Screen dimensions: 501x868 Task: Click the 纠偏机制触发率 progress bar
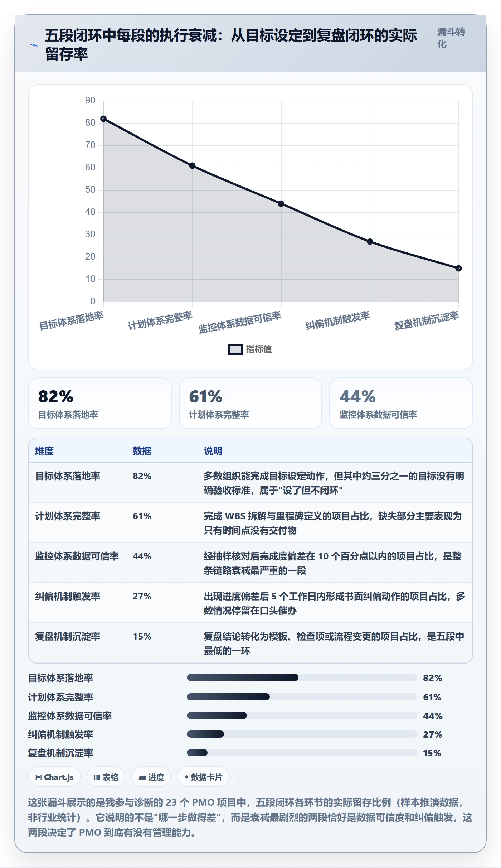pyautogui.click(x=302, y=734)
